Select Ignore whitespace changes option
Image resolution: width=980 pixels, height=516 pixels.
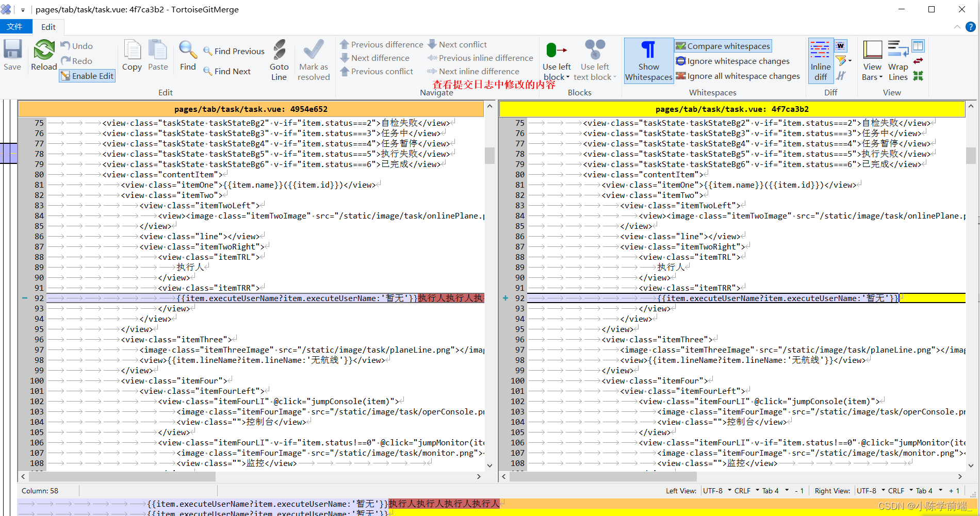(x=733, y=61)
